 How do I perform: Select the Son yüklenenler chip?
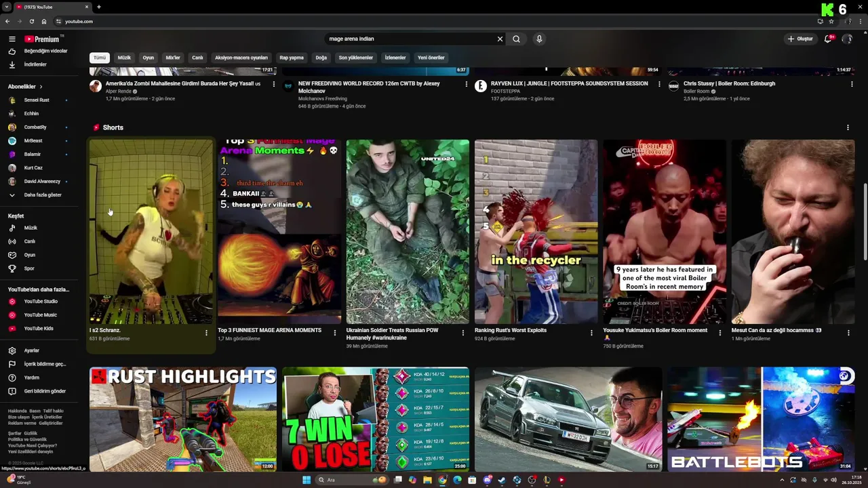(x=356, y=58)
